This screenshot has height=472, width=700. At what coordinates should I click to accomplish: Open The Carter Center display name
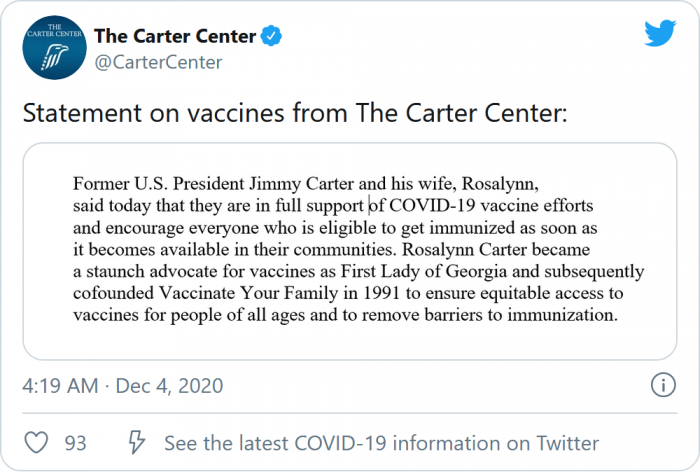click(174, 37)
